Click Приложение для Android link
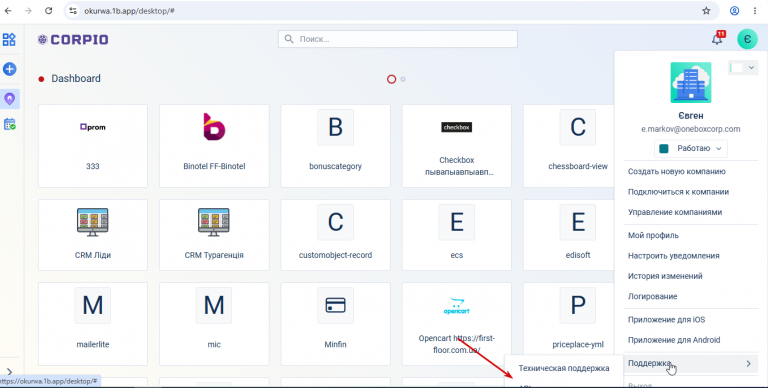The width and height of the screenshot is (768, 388). tap(674, 340)
